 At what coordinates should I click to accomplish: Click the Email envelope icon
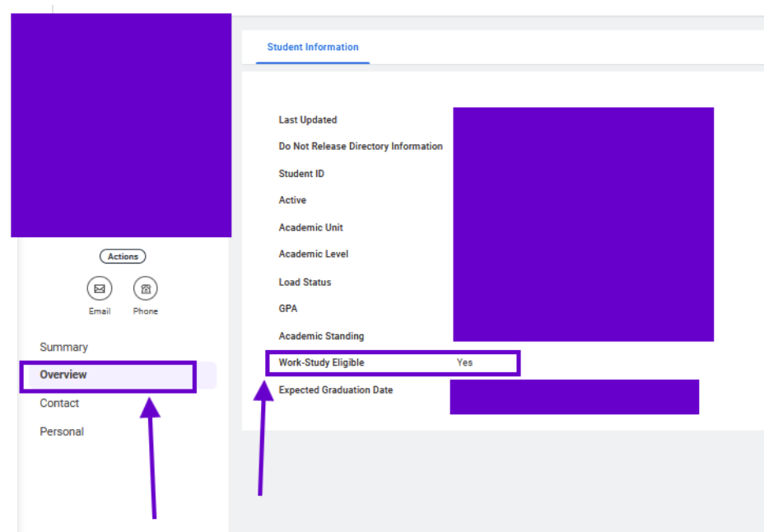pos(99,289)
